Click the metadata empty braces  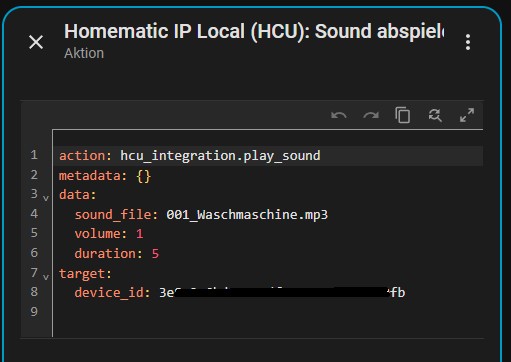pyautogui.click(x=144, y=176)
